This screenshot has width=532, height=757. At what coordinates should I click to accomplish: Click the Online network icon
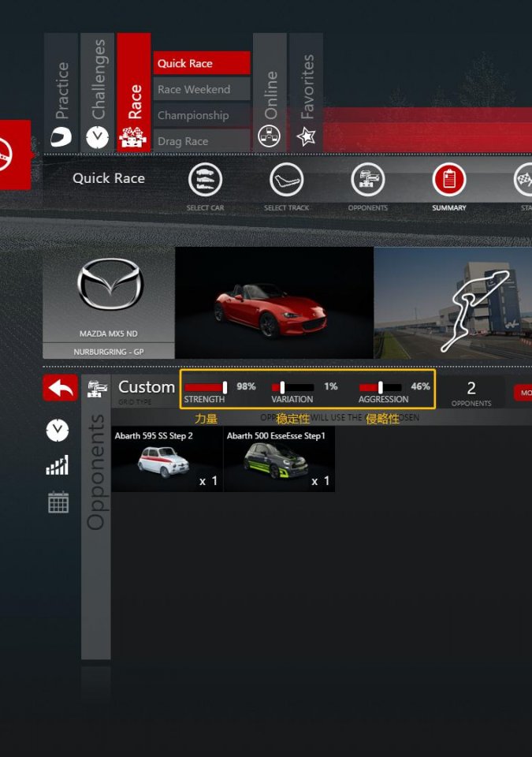(270, 136)
